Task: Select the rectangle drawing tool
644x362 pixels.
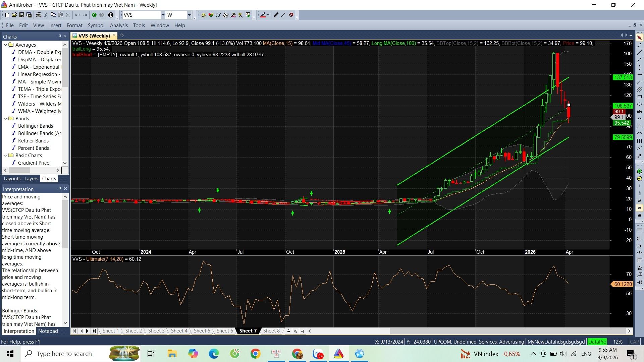Action: tap(640, 97)
